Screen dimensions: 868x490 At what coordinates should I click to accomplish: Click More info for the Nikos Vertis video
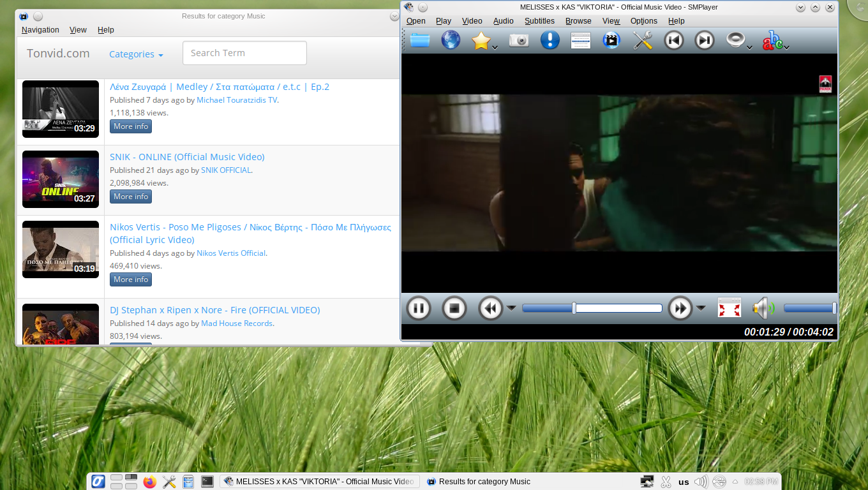[x=131, y=279]
